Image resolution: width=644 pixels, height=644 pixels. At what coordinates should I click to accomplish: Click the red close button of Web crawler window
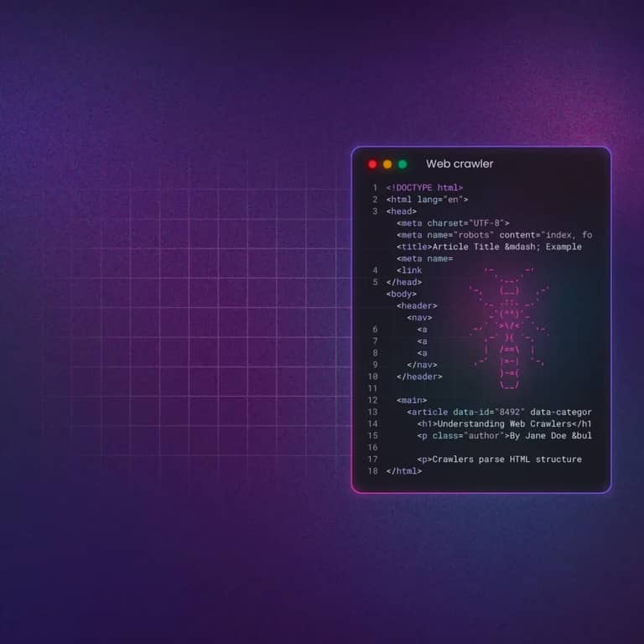tap(372, 164)
